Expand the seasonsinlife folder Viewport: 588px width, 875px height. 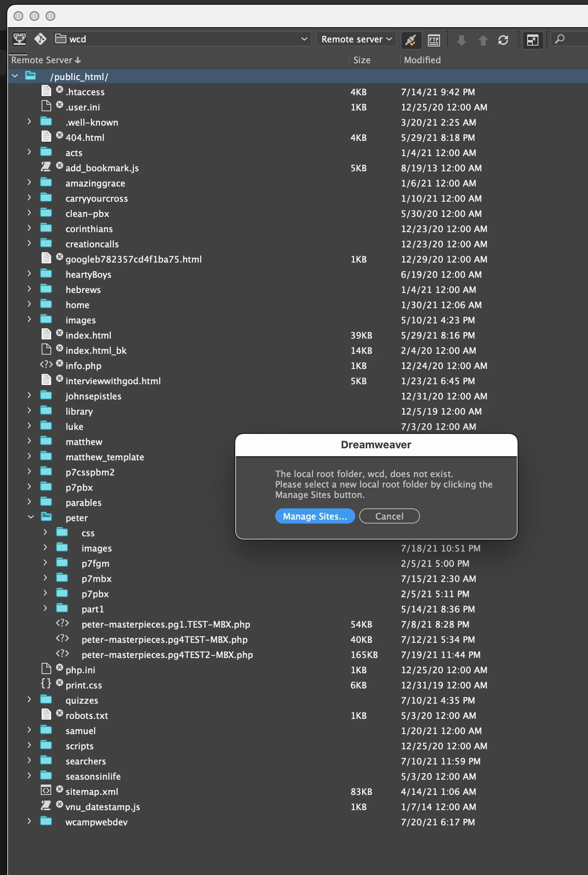[29, 775]
